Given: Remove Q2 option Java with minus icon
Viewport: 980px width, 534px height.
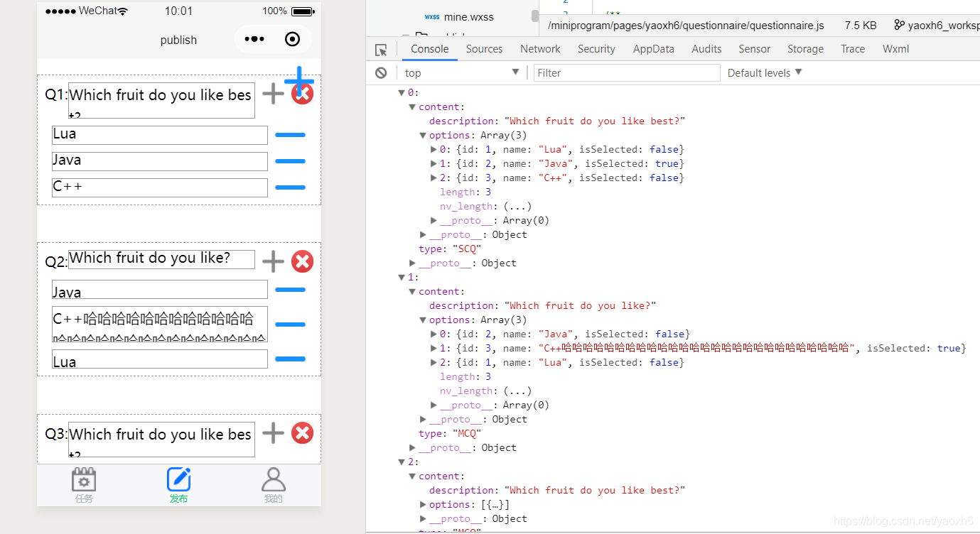Looking at the screenshot, I should 290,290.
